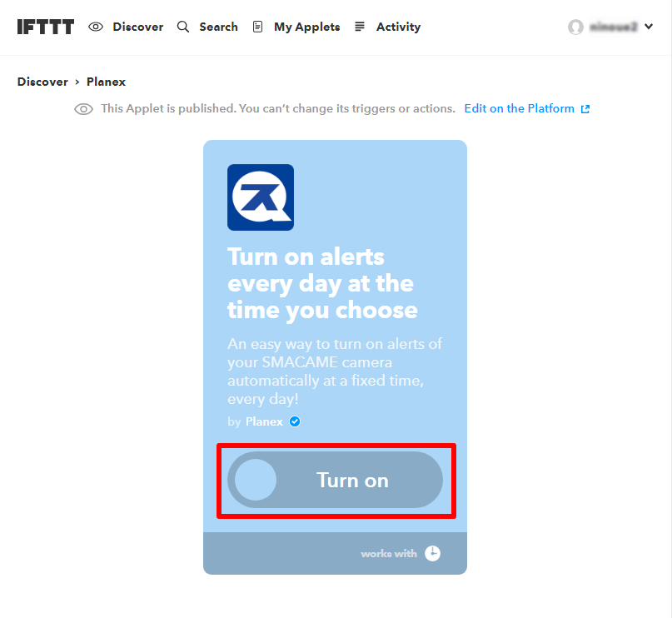Viewport: 672px width, 618px height.
Task: Open the My Applets menu item
Action: (x=307, y=27)
